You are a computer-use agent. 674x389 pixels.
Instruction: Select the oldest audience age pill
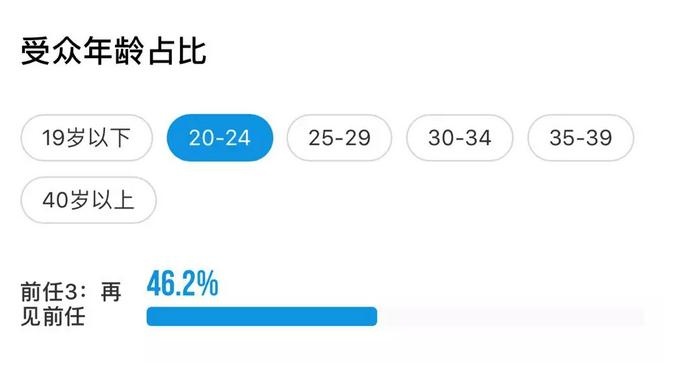click(88, 200)
